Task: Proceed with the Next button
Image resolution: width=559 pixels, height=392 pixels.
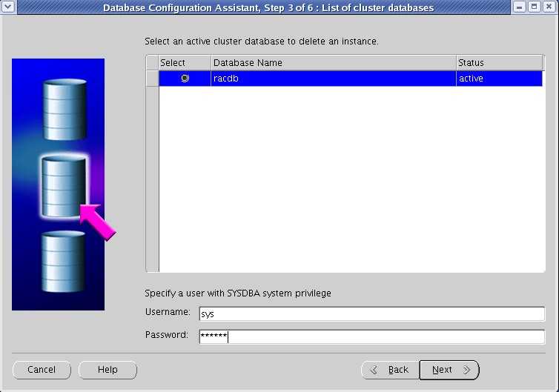Action: coord(449,370)
